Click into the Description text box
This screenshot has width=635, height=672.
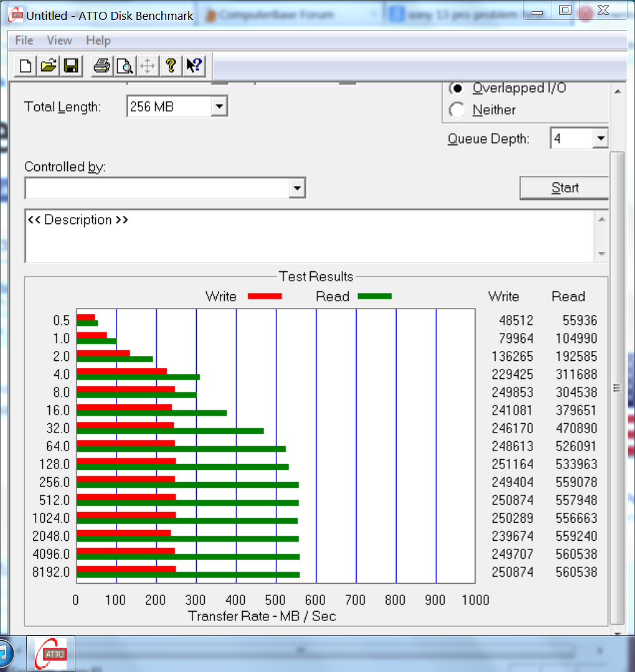(x=309, y=236)
